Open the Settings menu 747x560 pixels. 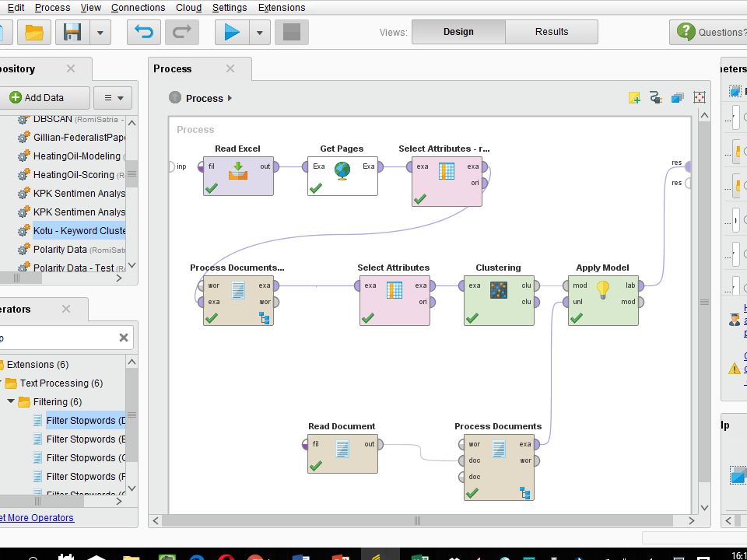230,8
